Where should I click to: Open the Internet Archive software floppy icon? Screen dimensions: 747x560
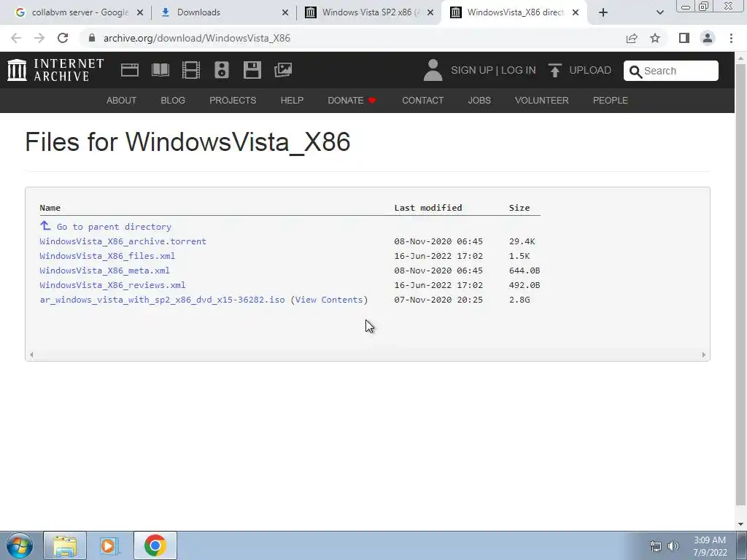[252, 70]
